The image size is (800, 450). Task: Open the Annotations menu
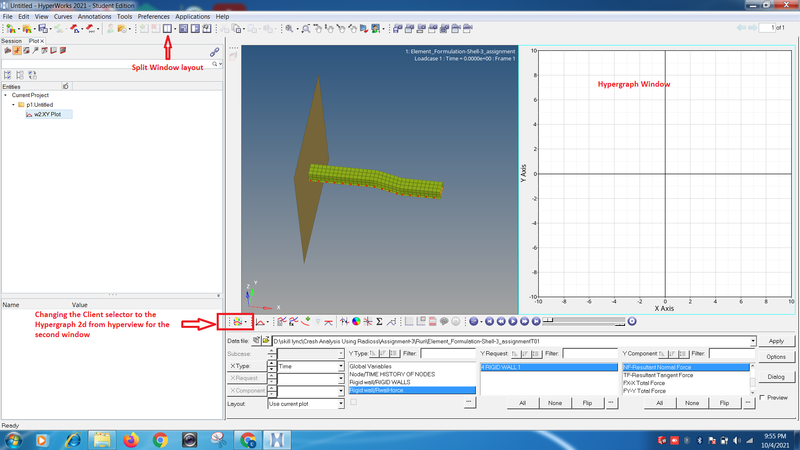94,16
